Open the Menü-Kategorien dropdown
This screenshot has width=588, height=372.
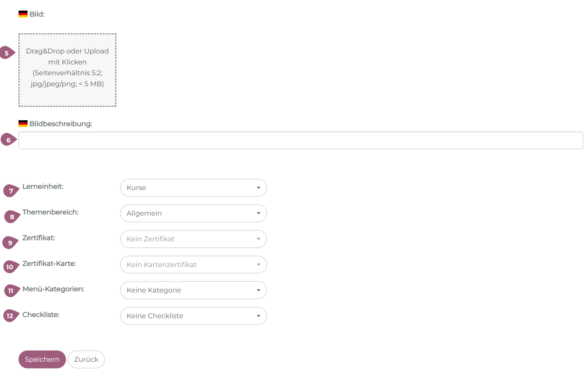[193, 290]
